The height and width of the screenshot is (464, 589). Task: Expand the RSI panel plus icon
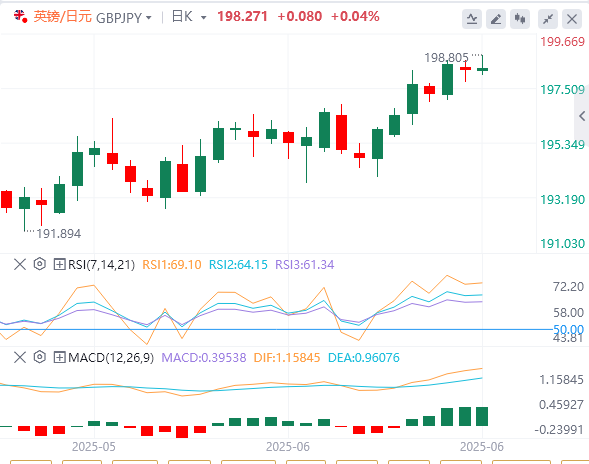tap(59, 264)
